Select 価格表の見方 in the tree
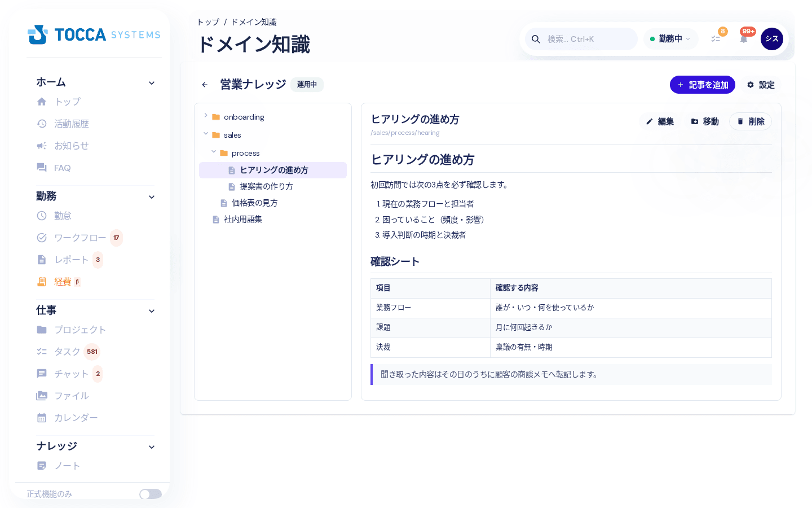 (273, 203)
